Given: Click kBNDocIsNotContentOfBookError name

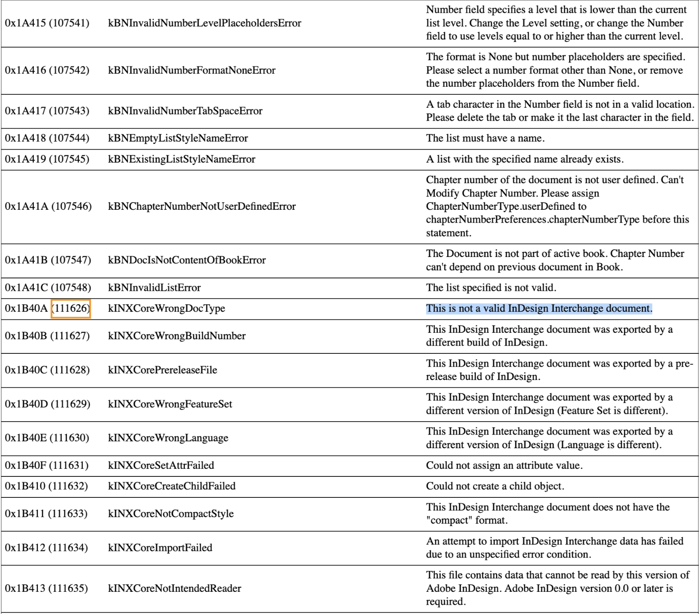Looking at the screenshot, I should click(187, 260).
